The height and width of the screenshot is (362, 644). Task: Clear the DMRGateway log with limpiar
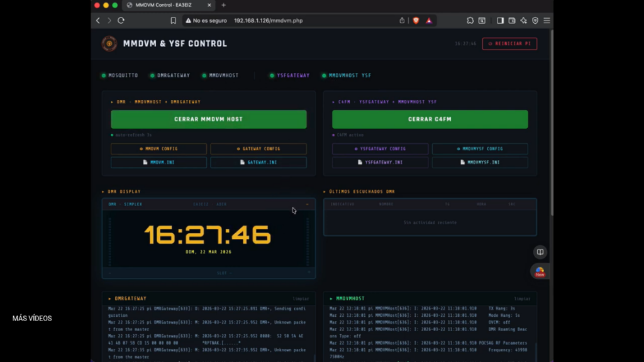pyautogui.click(x=301, y=299)
